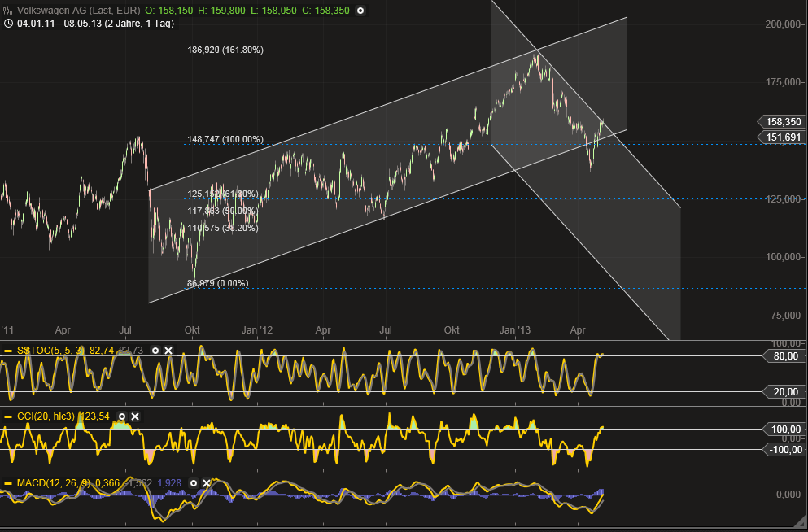This screenshot has width=808, height=532.
Task: Select the 86,979 (0.00%) Fibonacci label
Action: (x=217, y=283)
